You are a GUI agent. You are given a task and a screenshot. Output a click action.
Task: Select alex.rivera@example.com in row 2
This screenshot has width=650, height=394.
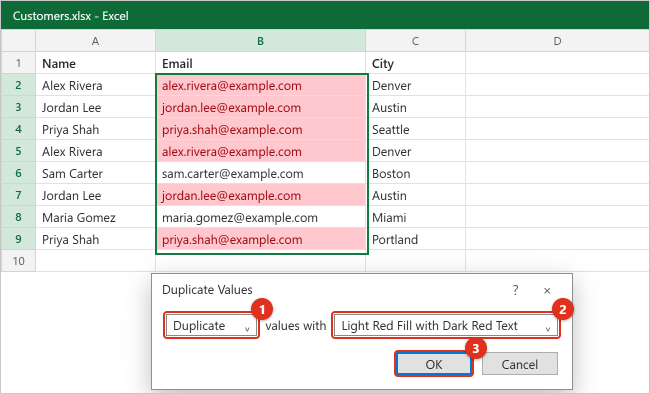tap(260, 85)
